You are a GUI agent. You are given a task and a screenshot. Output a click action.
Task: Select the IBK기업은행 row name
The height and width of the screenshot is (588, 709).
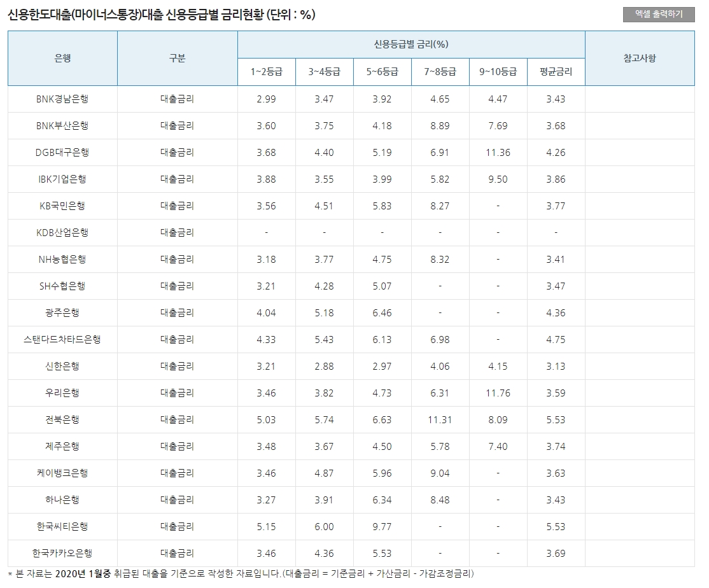(x=62, y=179)
